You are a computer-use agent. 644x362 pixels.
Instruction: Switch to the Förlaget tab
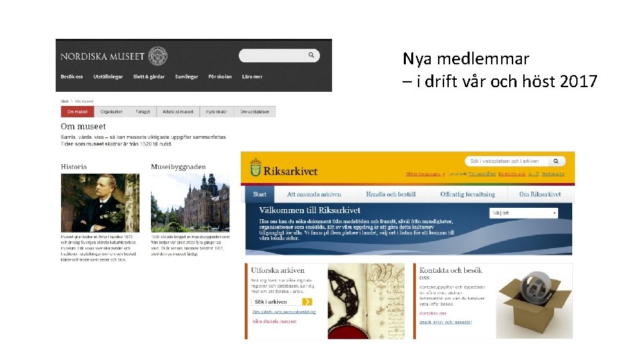[x=143, y=112]
